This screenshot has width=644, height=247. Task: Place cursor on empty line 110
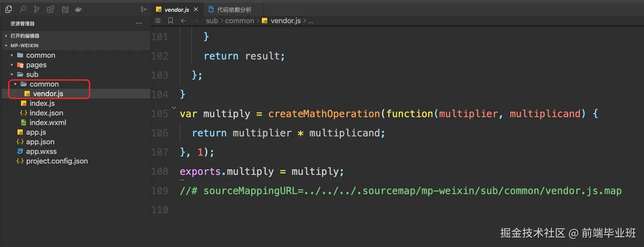pyautogui.click(x=397, y=210)
